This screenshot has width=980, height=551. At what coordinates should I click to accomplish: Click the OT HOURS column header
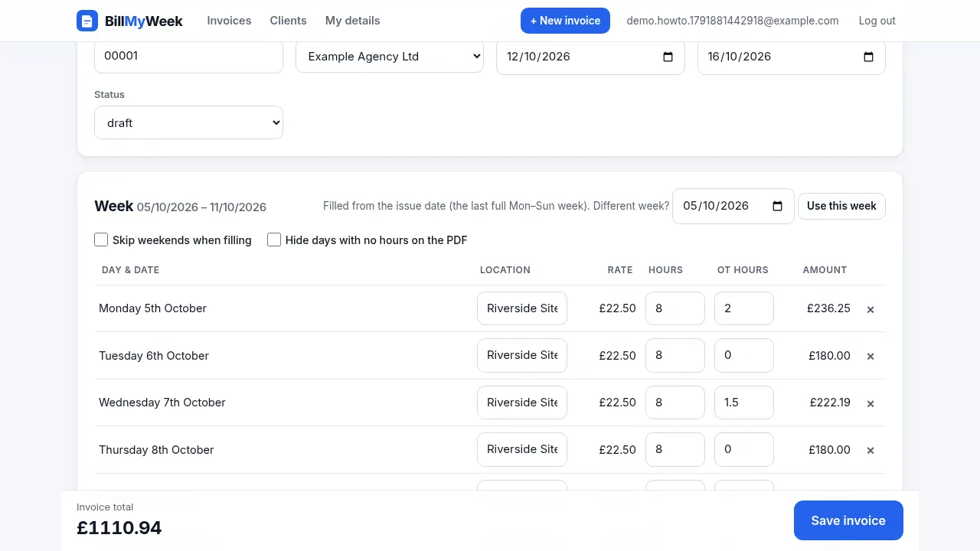(x=743, y=270)
